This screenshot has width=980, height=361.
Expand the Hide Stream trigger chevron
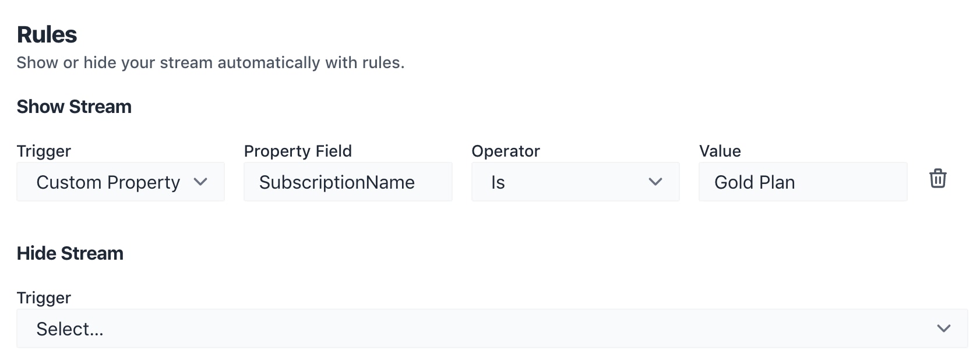943,328
